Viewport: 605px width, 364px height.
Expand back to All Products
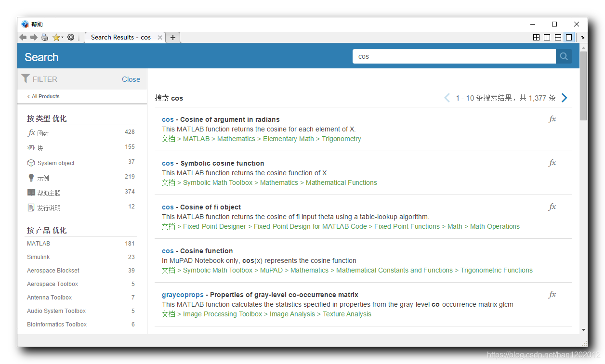[x=43, y=96]
